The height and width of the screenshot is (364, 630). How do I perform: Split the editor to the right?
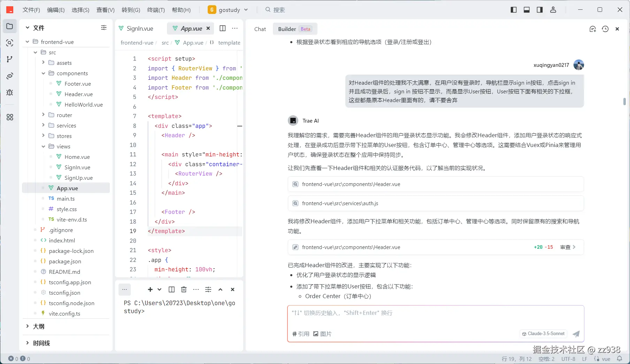click(222, 28)
